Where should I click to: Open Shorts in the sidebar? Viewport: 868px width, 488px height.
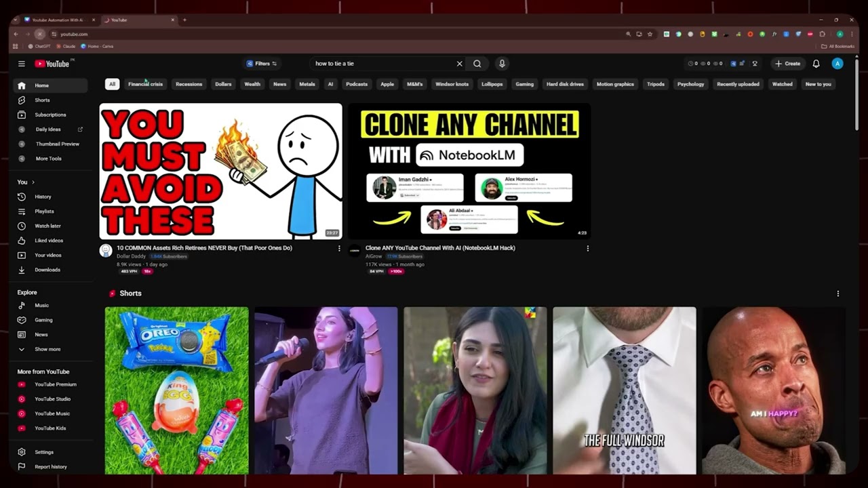click(50, 100)
